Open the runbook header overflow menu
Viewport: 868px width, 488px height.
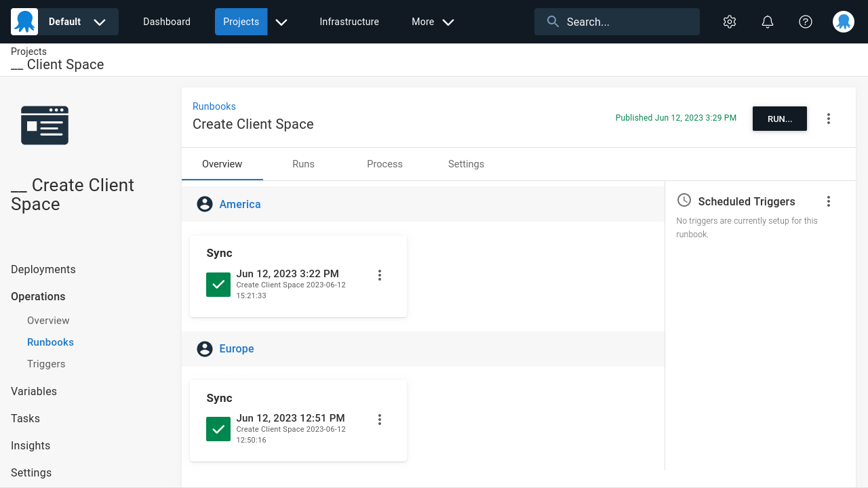(828, 118)
